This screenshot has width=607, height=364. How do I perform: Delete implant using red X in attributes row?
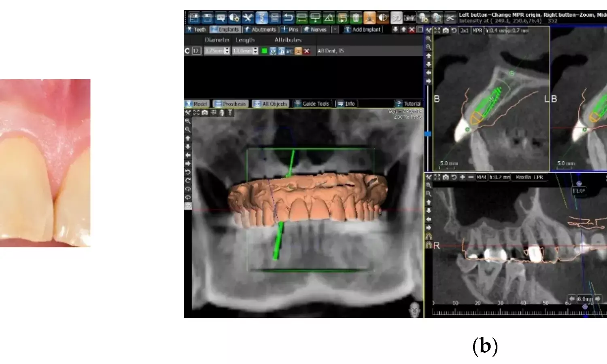307,51
